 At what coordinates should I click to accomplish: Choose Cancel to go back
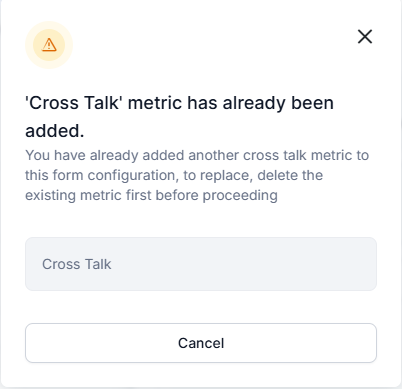click(x=201, y=343)
